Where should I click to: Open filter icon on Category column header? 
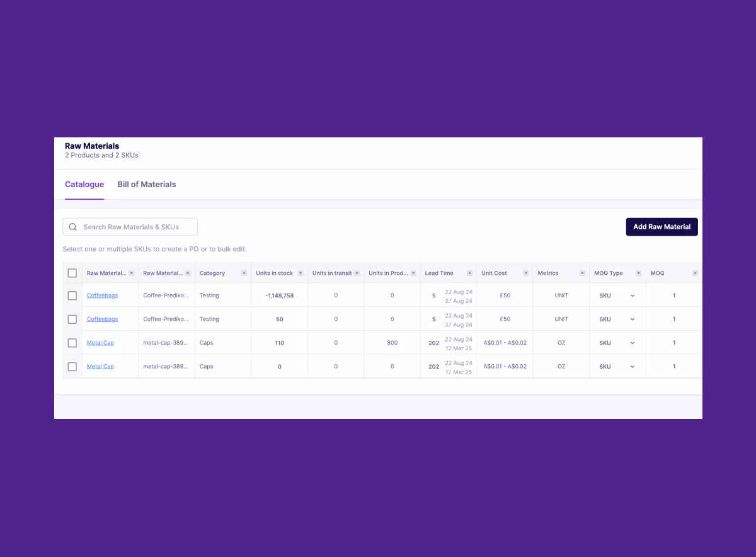coord(244,273)
